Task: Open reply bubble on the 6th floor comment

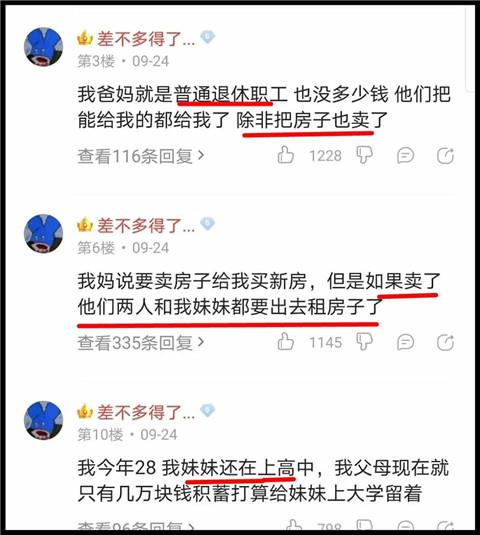Action: click(x=406, y=343)
